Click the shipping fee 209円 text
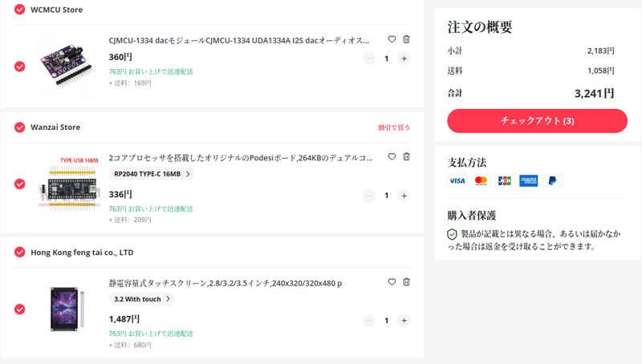The image size is (642, 364). click(130, 220)
